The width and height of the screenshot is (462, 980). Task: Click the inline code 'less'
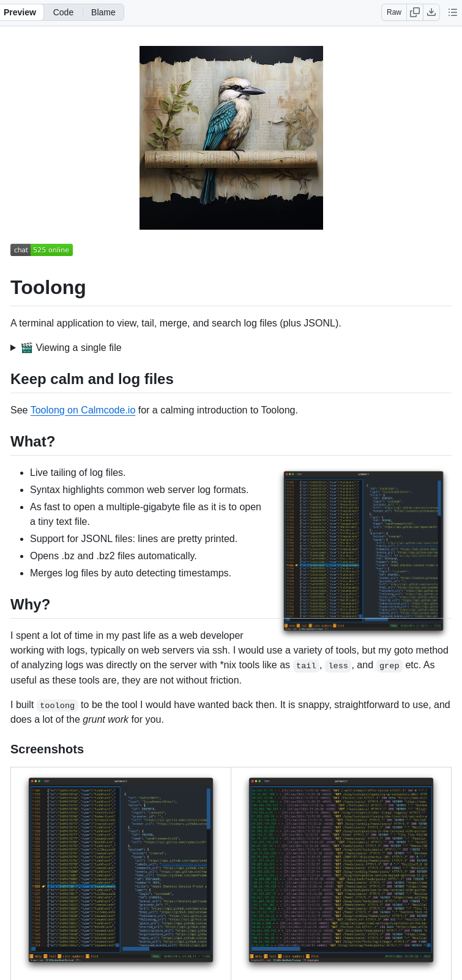[338, 665]
